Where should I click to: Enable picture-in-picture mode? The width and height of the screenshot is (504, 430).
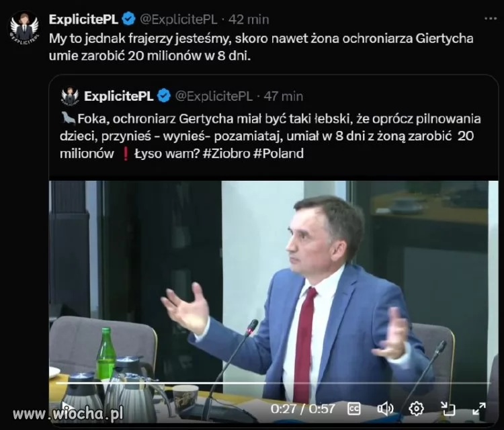[448, 408]
